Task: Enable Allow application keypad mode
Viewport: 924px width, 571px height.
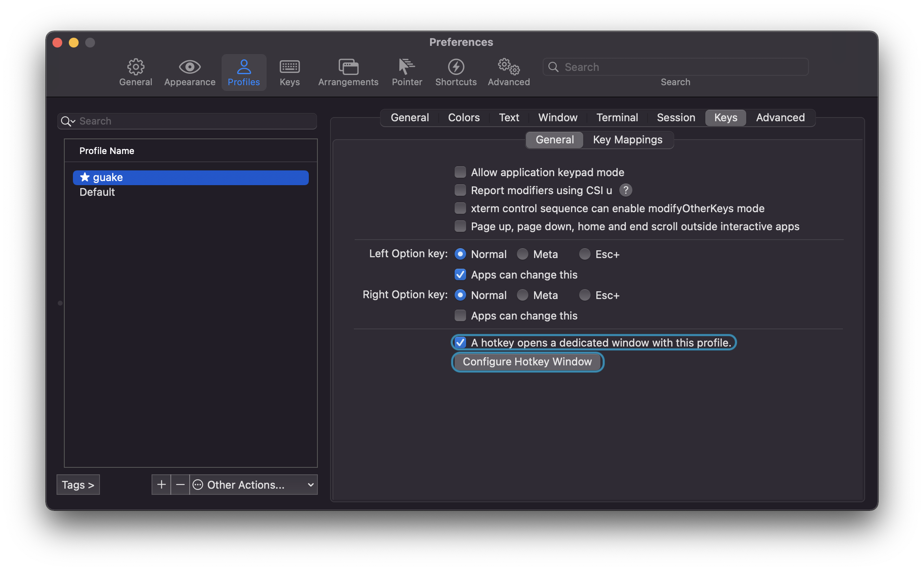Action: point(460,172)
